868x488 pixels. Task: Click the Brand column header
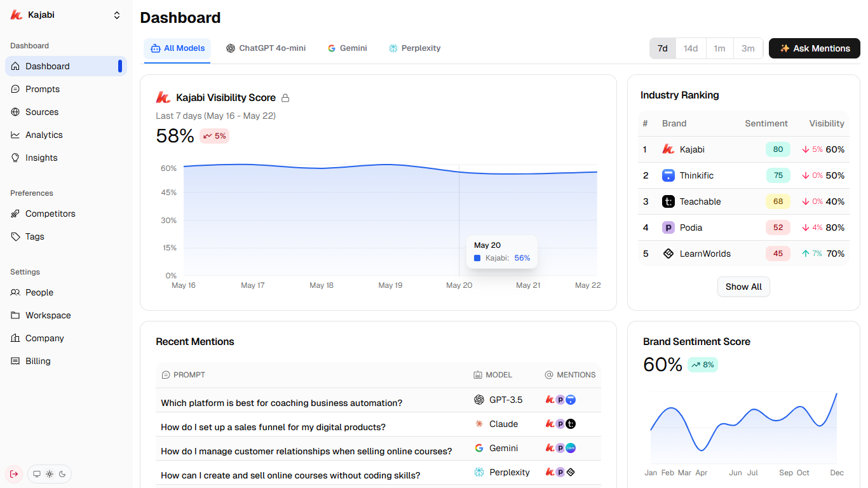click(x=674, y=124)
